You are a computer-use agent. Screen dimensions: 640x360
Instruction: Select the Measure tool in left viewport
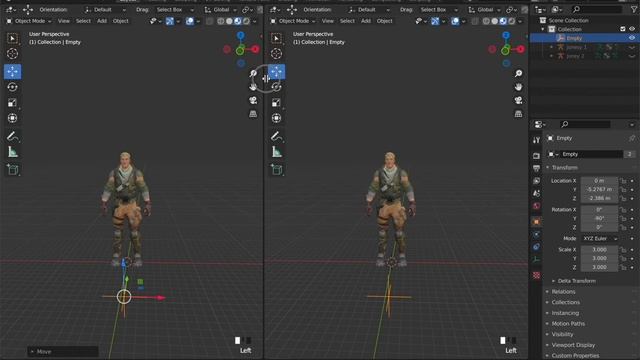[x=13, y=152]
